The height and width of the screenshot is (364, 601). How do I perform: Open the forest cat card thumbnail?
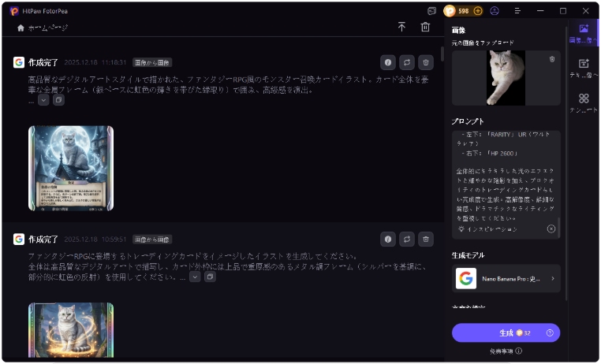coord(71,330)
